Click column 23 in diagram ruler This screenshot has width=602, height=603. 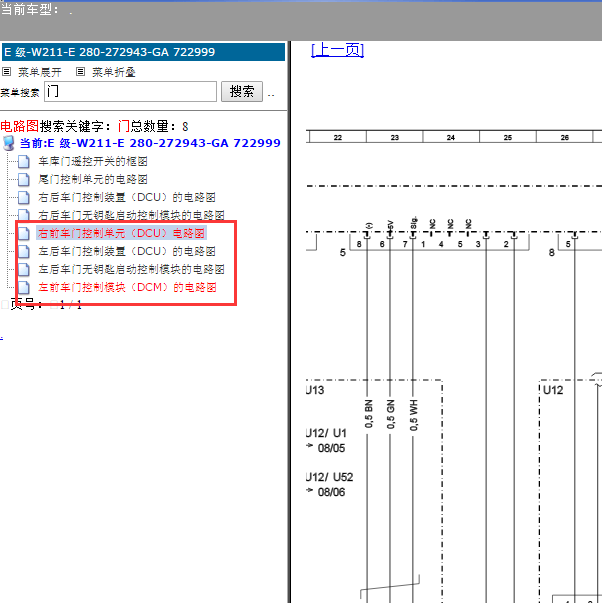tap(395, 137)
